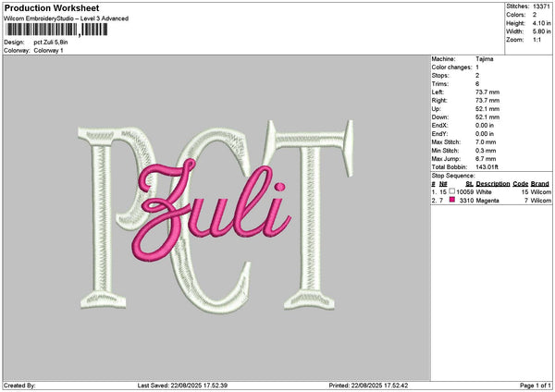This screenshot has width=555, height=392.
Task: Click the stitch count 13371
Action: (541, 6)
